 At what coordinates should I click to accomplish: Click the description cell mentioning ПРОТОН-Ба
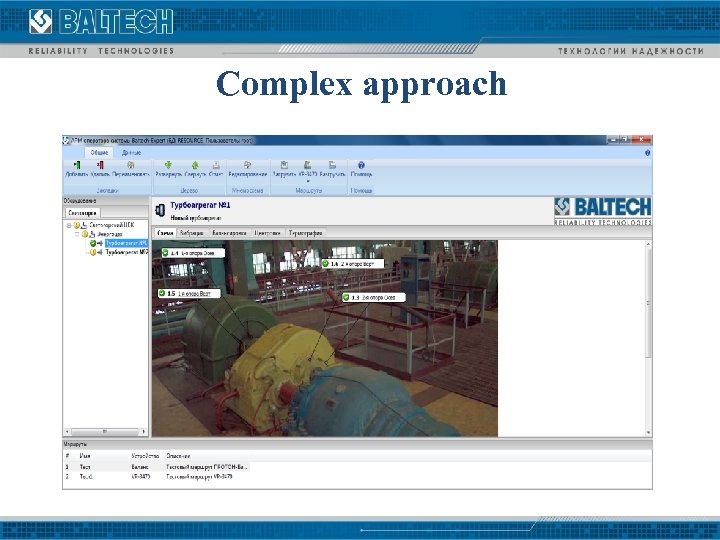(207, 467)
